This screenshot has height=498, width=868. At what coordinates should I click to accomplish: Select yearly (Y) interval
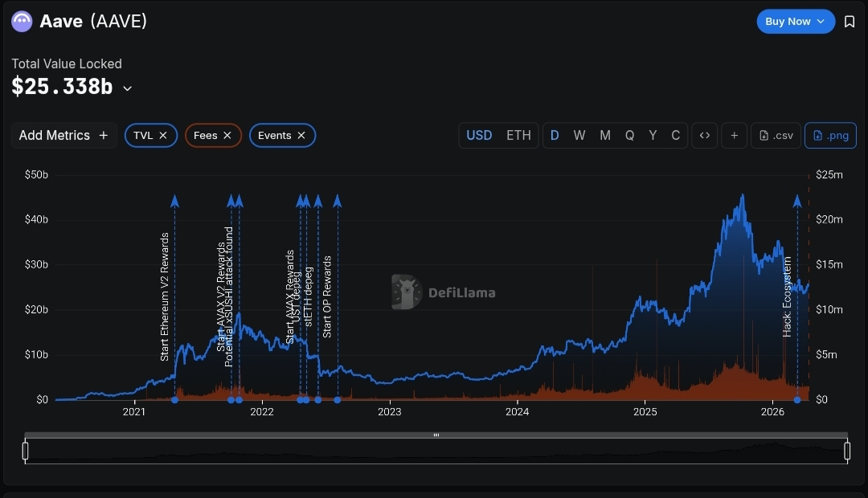[653, 136]
